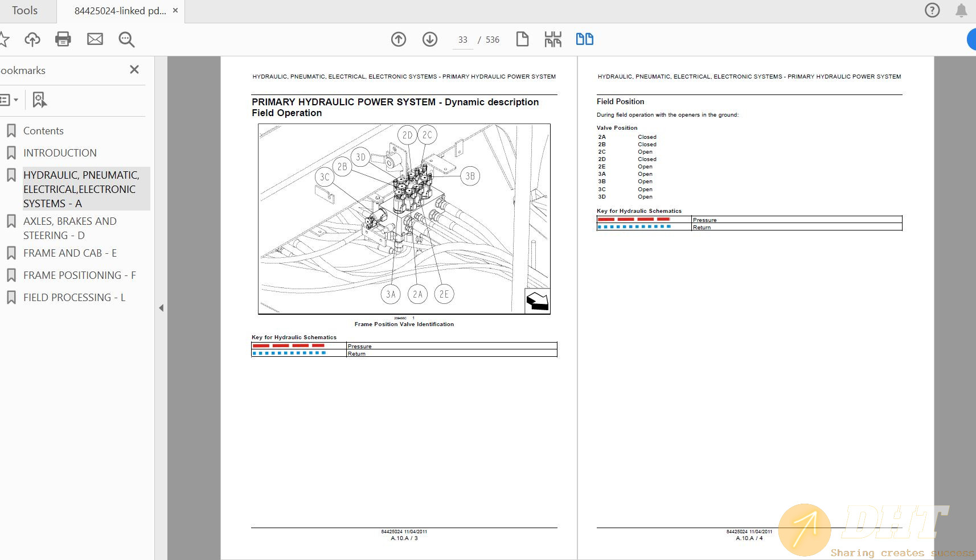
Task: Enable scrolling page view icon
Action: 553,39
